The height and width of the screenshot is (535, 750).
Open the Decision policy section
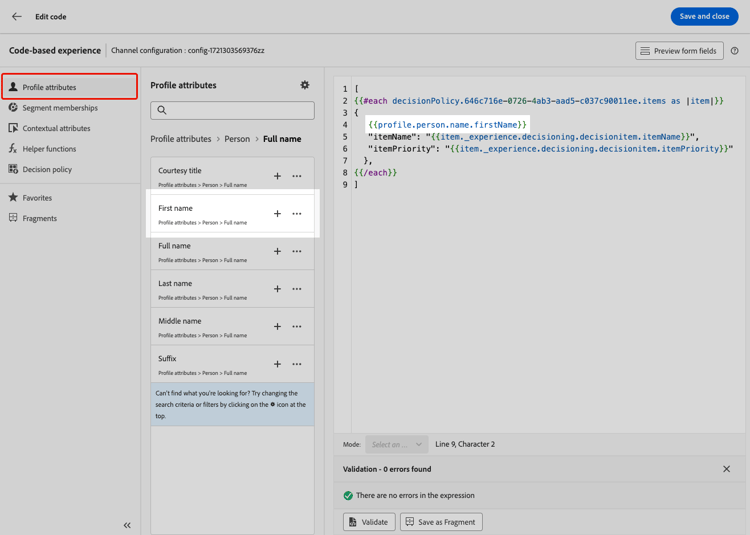click(47, 169)
